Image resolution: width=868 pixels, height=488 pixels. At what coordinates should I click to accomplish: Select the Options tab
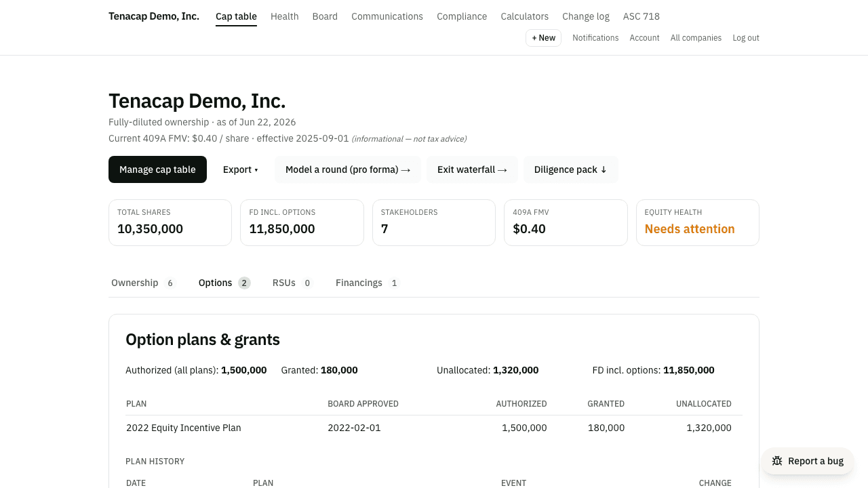point(224,283)
